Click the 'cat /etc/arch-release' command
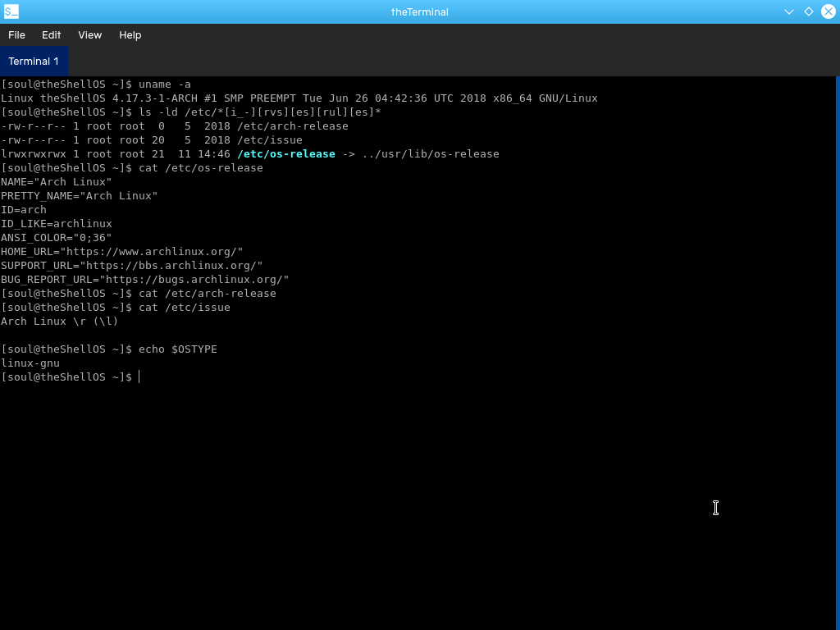This screenshot has height=630, width=840. click(x=208, y=293)
